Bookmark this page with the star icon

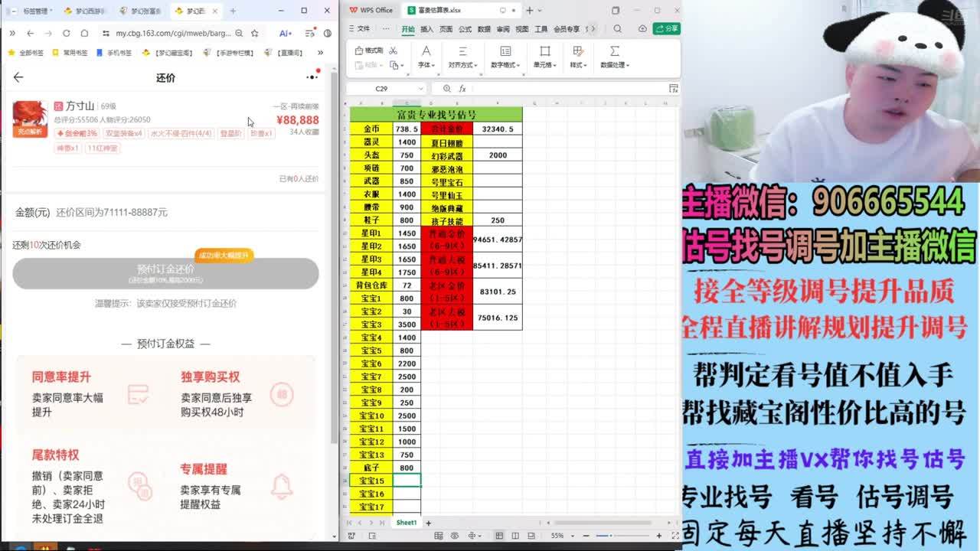click(255, 34)
